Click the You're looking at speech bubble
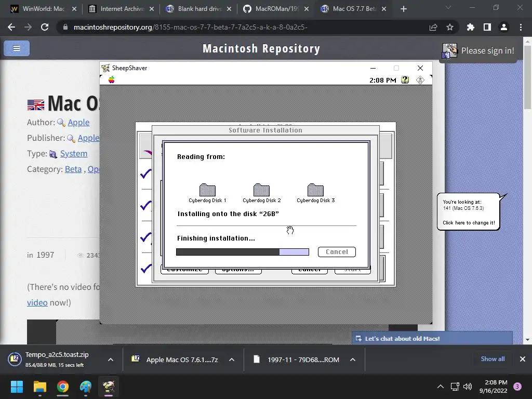 click(469, 212)
